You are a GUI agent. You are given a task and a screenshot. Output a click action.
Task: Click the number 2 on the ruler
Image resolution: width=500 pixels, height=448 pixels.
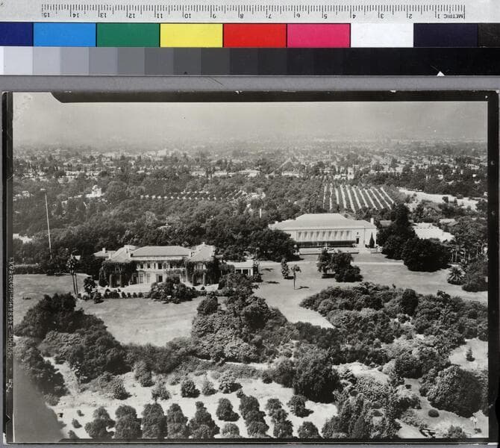click(410, 13)
